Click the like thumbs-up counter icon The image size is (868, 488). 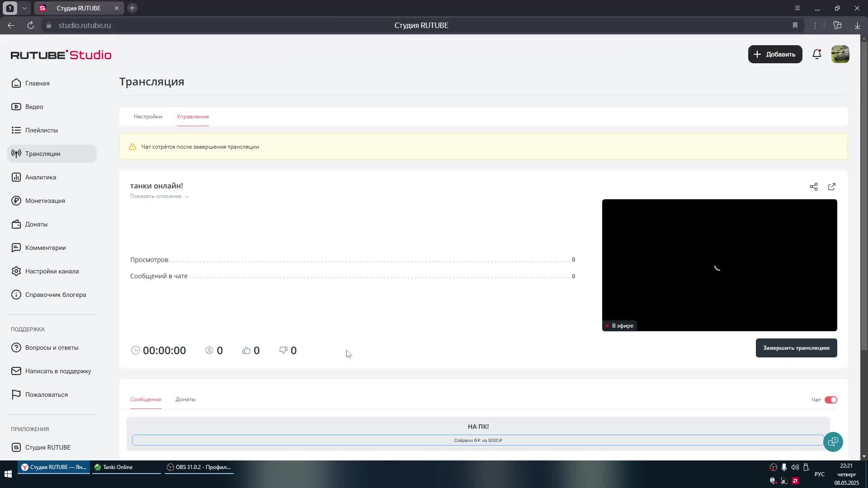tap(246, 351)
